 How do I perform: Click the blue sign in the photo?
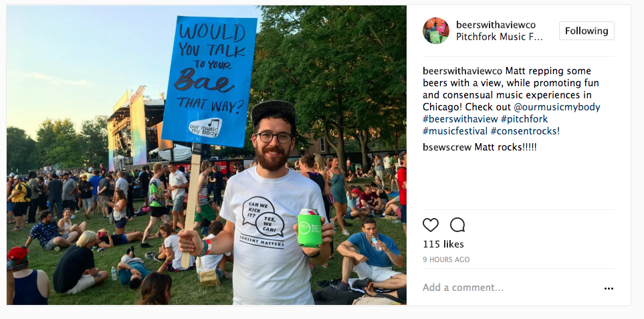click(209, 81)
